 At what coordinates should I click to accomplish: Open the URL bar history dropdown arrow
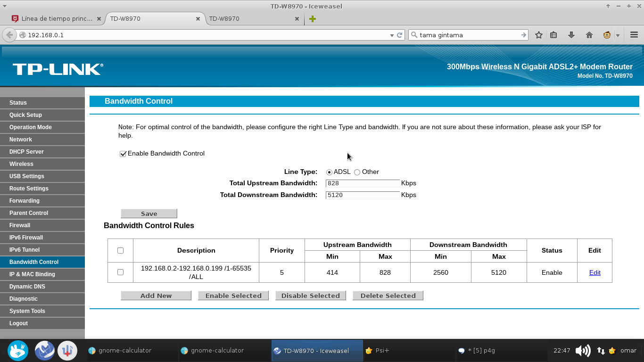(x=392, y=35)
